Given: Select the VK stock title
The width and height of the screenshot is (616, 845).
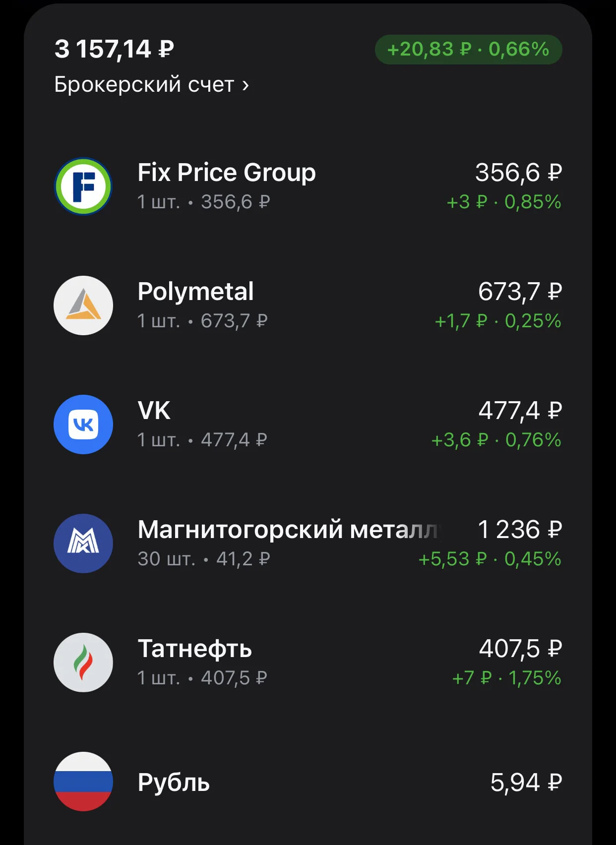Looking at the screenshot, I should 154,411.
